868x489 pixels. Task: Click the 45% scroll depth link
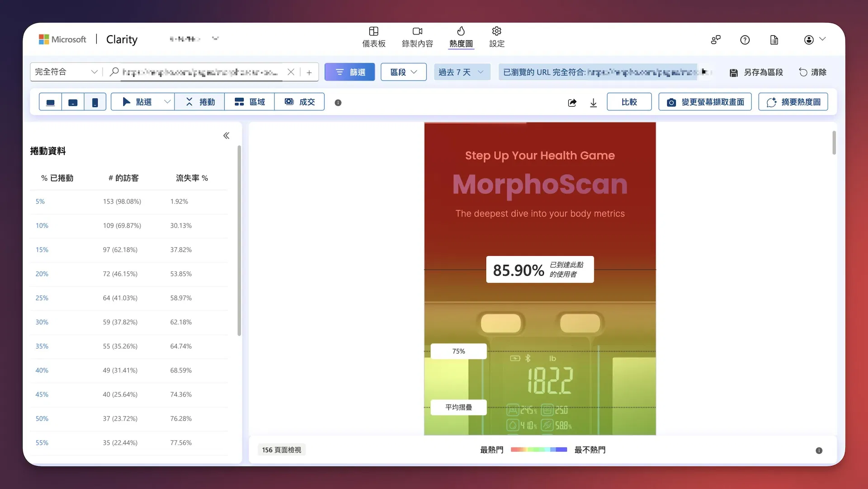(42, 395)
